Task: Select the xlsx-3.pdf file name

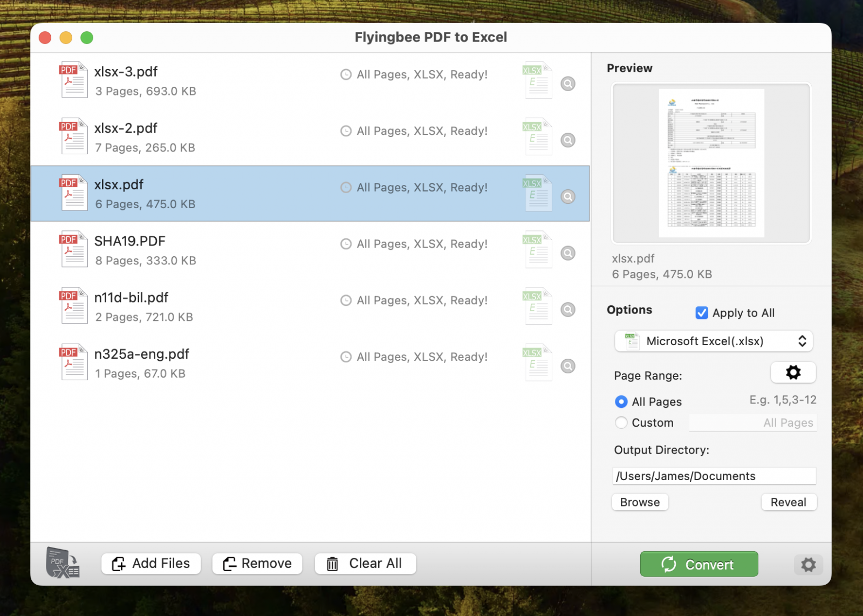Action: coord(126,72)
